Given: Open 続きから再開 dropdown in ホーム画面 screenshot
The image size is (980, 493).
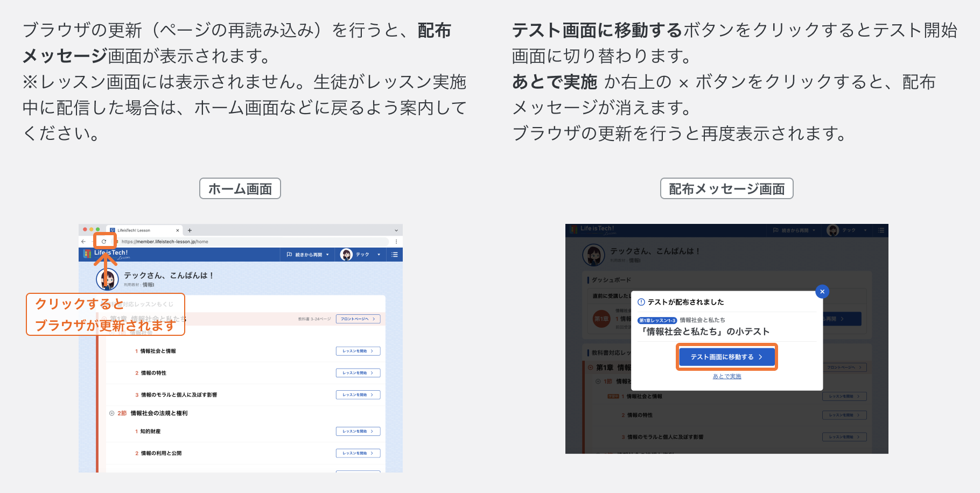Looking at the screenshot, I should click(x=307, y=255).
